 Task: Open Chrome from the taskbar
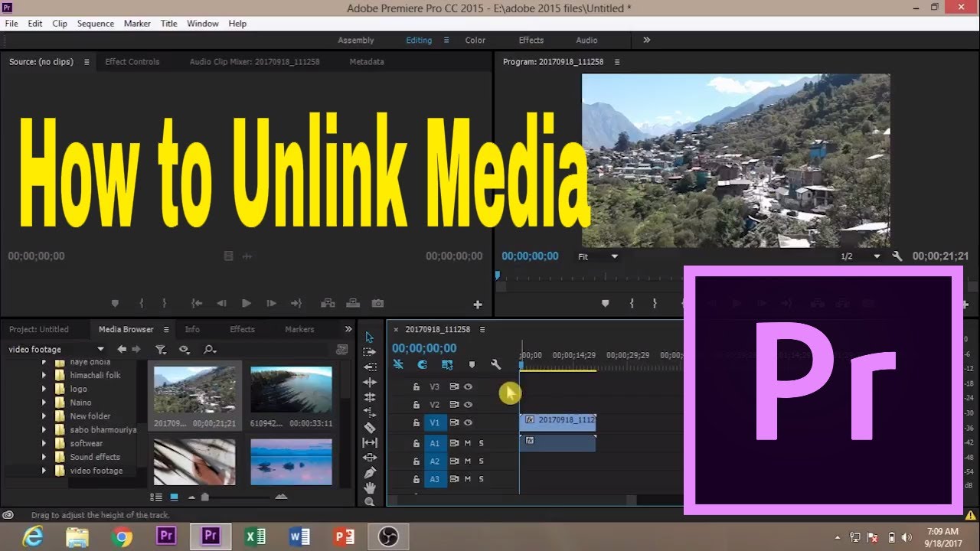[x=122, y=537]
